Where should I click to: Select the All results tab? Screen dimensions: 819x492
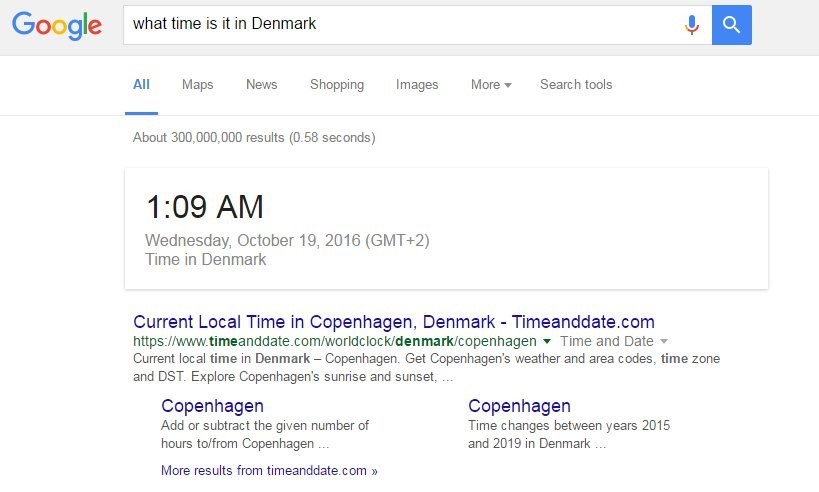[x=142, y=85]
